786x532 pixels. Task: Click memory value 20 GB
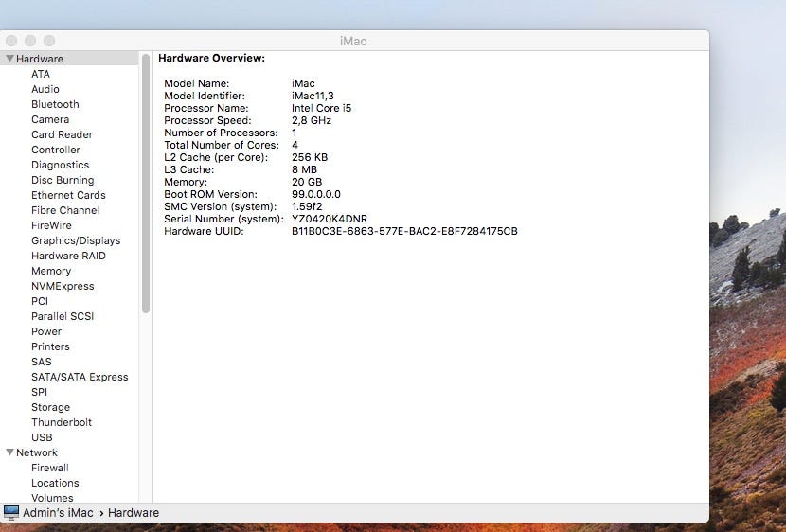pos(307,182)
